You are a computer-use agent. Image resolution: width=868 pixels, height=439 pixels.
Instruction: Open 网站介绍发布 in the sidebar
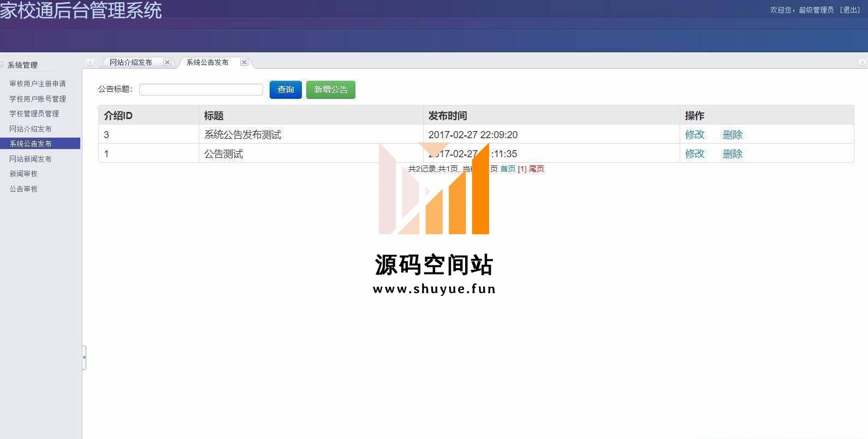[x=31, y=129]
